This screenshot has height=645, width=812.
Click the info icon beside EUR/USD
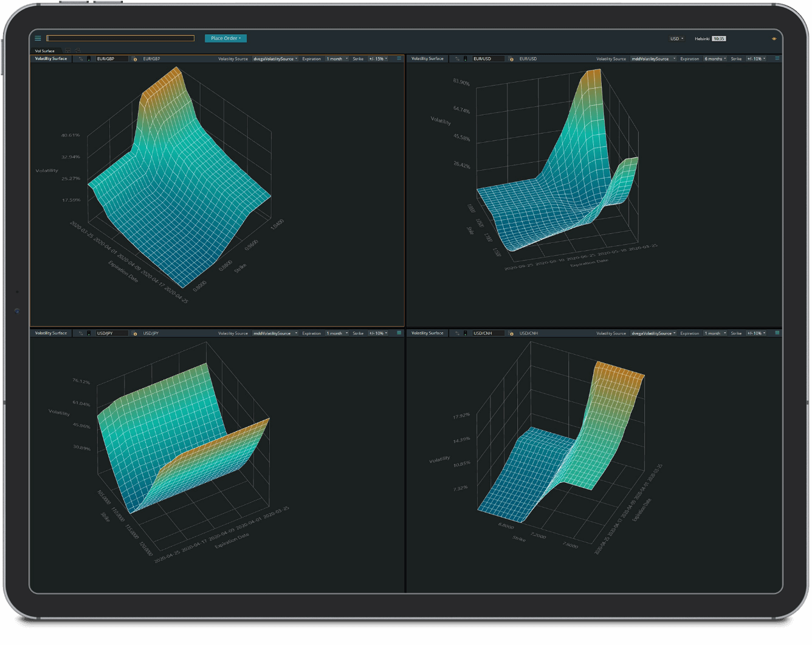coord(511,59)
